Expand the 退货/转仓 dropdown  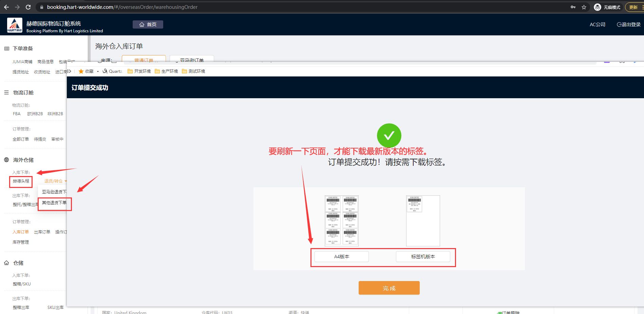(55, 181)
